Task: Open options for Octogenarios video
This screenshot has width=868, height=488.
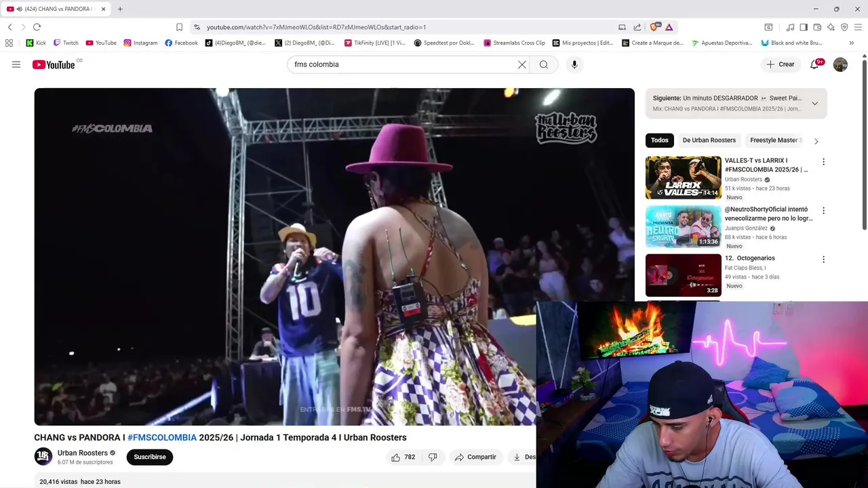Action: tap(823, 260)
